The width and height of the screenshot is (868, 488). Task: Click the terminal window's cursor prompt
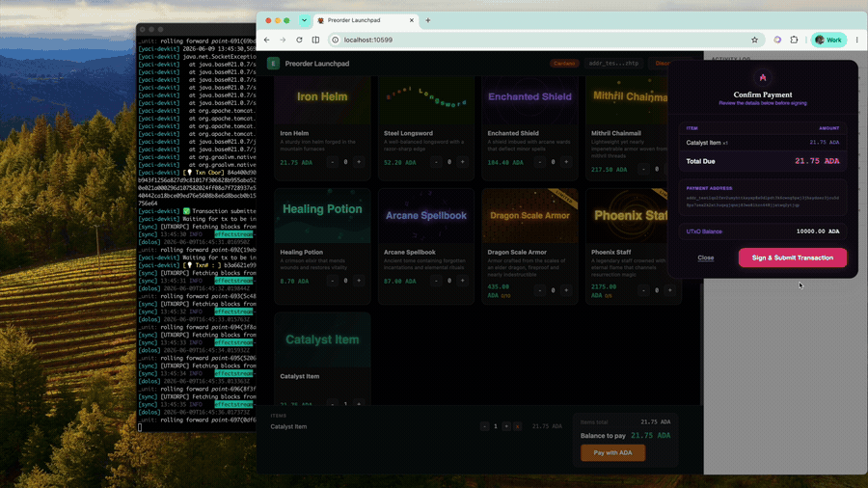[140, 427]
